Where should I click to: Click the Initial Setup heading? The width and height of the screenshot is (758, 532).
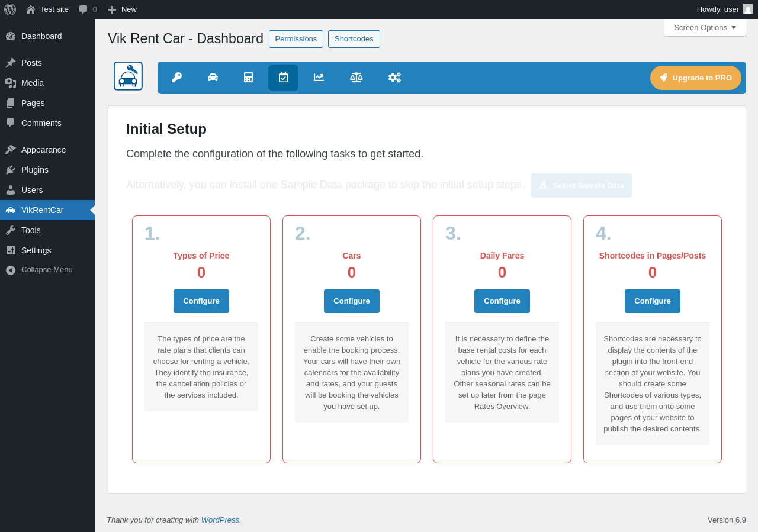(x=166, y=129)
